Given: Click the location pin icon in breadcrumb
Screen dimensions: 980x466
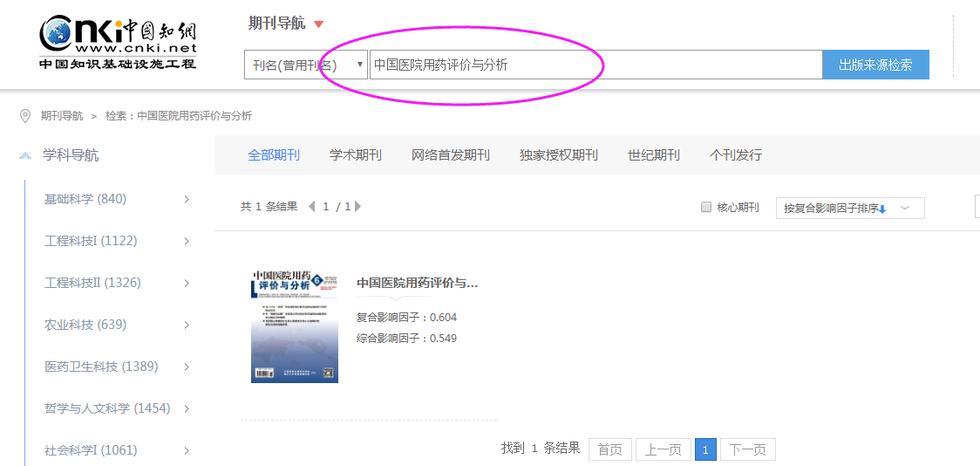Looking at the screenshot, I should point(24,115).
